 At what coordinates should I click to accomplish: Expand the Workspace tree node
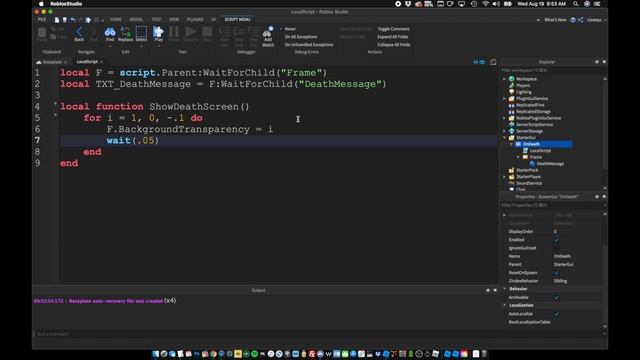(504, 79)
